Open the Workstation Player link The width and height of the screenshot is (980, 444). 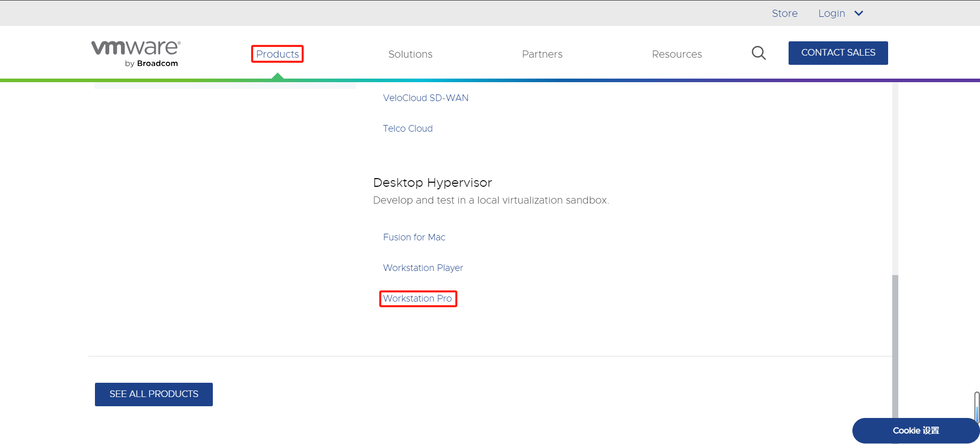tap(423, 268)
